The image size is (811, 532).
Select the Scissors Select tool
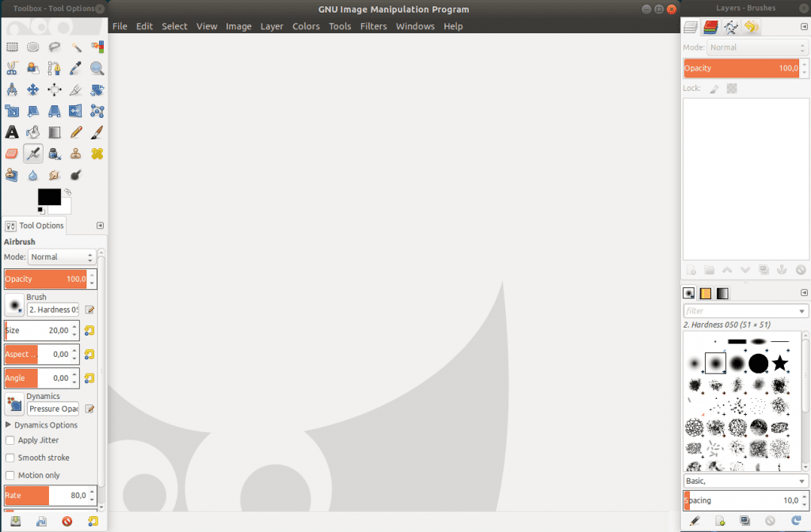point(12,68)
